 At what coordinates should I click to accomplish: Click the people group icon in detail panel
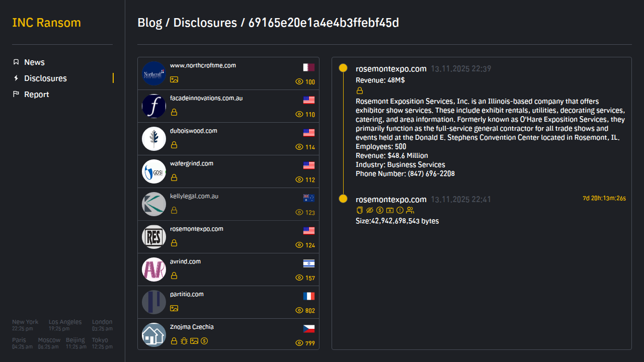pos(410,210)
